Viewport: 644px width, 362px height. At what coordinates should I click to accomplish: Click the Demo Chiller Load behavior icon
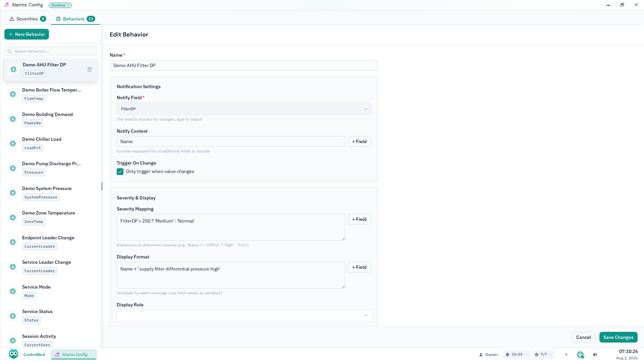coord(13,143)
